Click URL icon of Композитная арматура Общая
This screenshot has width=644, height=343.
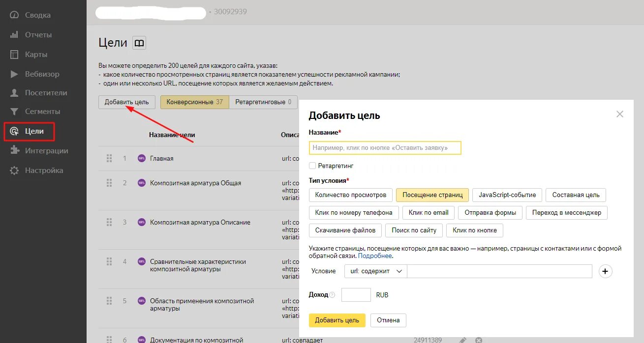[x=142, y=183]
